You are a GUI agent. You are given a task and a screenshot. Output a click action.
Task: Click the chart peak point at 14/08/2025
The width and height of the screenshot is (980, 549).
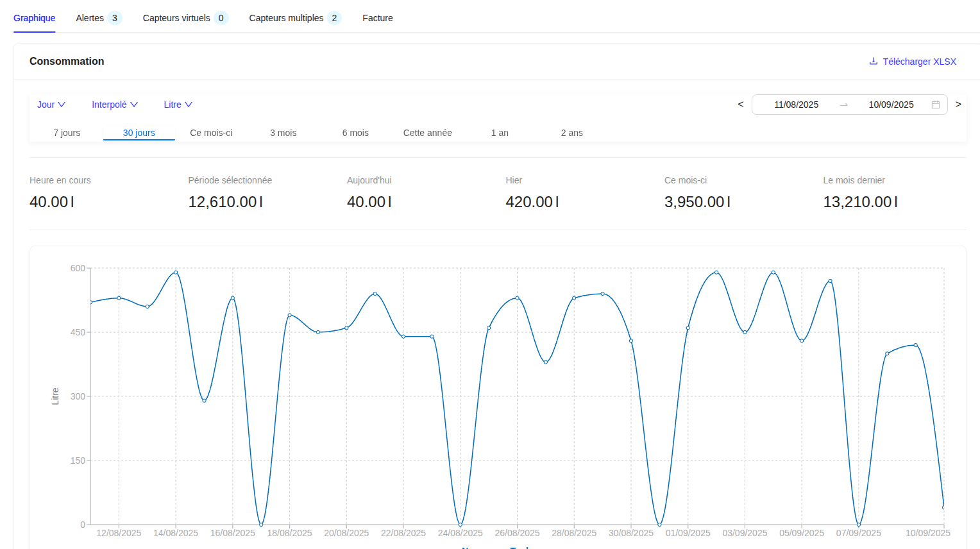(x=176, y=273)
